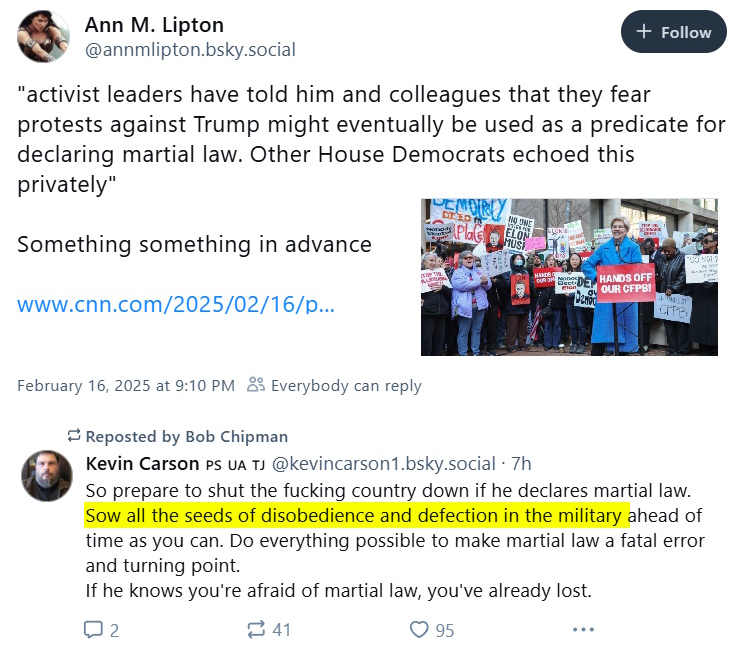
Task: Click the repost arrows icon beside Reposted by
Action: click(x=74, y=435)
